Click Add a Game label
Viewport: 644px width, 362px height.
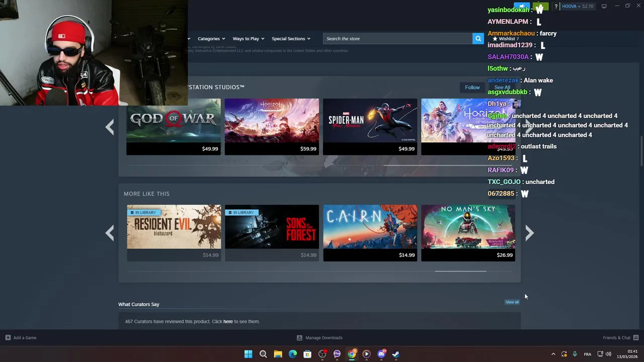pyautogui.click(x=25, y=338)
